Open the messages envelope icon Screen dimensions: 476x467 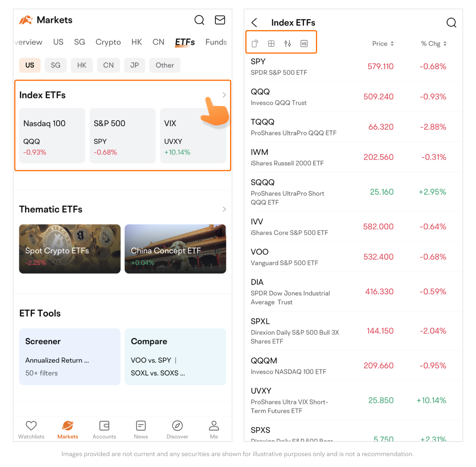(x=220, y=20)
